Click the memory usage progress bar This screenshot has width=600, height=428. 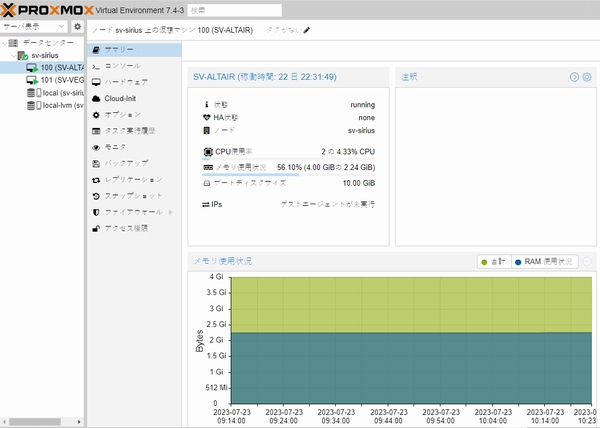289,175
